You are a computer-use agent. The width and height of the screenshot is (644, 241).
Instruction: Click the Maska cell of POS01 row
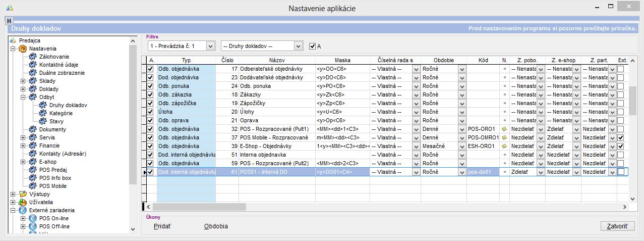click(341, 172)
